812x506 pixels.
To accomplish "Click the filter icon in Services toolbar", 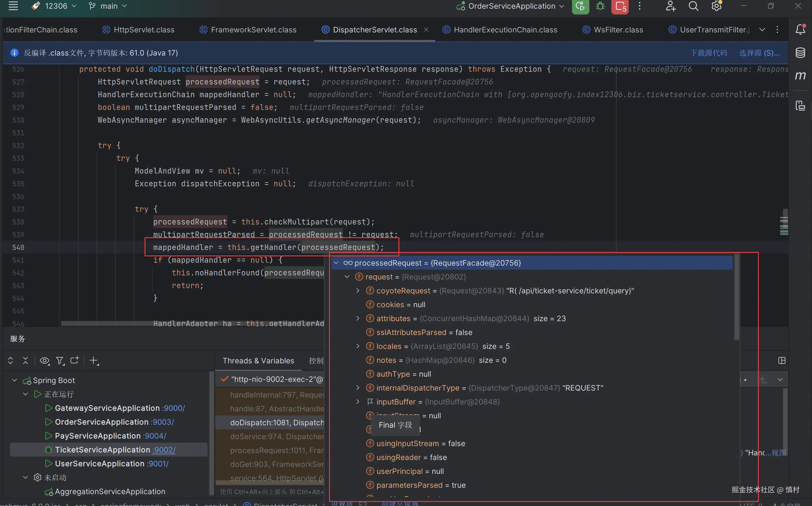I will pyautogui.click(x=60, y=360).
